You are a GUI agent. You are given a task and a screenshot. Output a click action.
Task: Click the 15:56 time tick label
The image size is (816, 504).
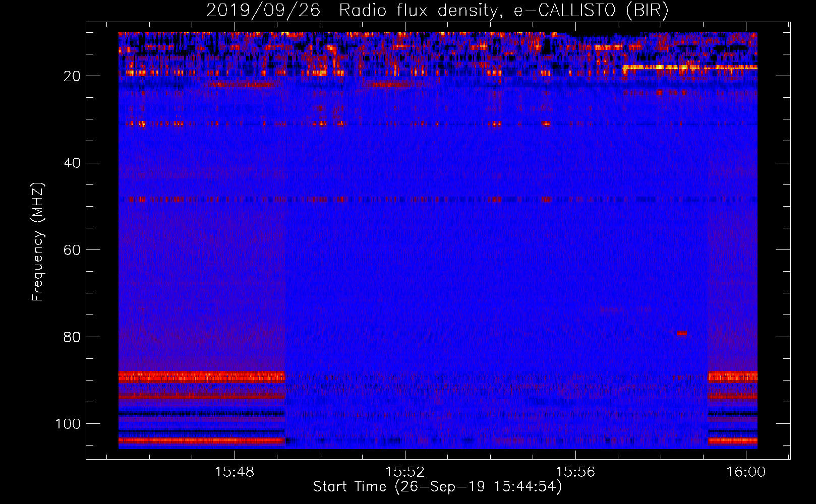(x=575, y=472)
